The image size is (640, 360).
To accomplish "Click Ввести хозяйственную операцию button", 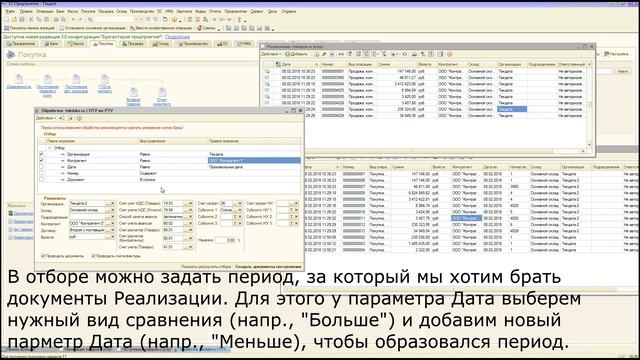I will tap(161, 28).
